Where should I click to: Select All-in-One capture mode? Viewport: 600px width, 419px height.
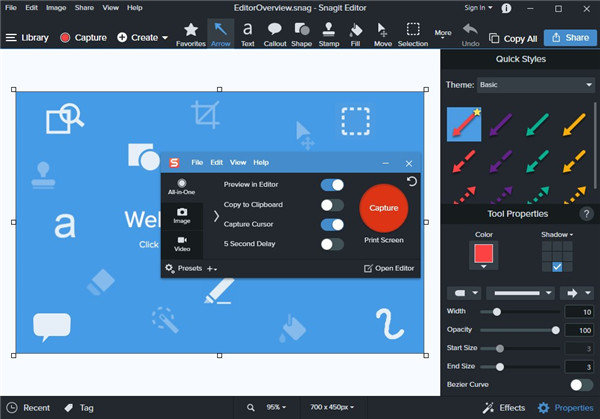click(182, 187)
